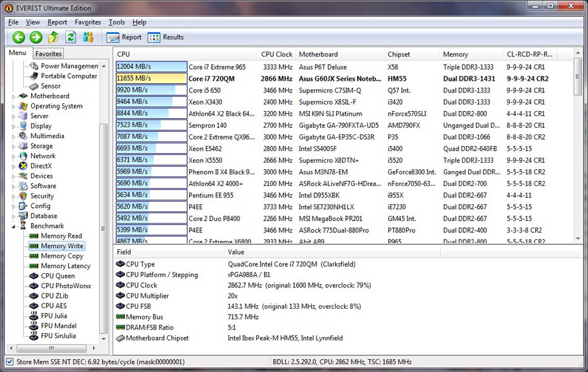Click the Value column header in details
The width and height of the screenshot is (588, 372).
(332, 252)
